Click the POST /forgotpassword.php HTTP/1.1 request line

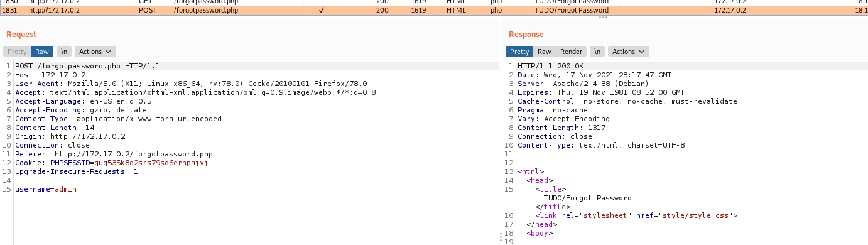point(87,66)
